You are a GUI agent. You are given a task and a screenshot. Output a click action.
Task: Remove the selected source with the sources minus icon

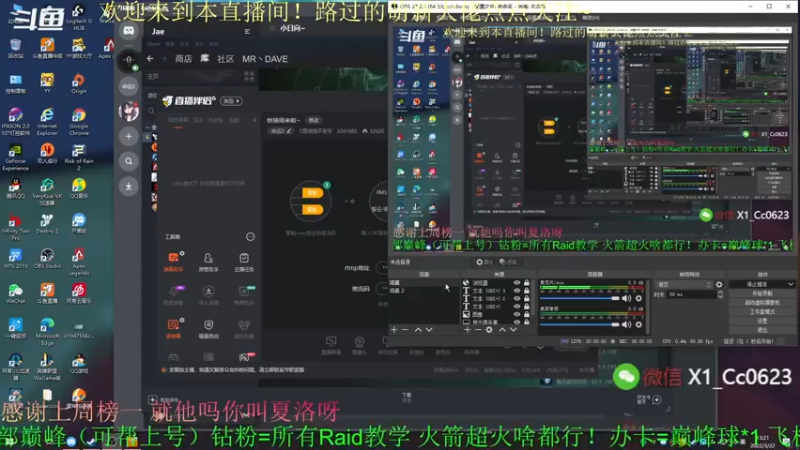(x=478, y=330)
